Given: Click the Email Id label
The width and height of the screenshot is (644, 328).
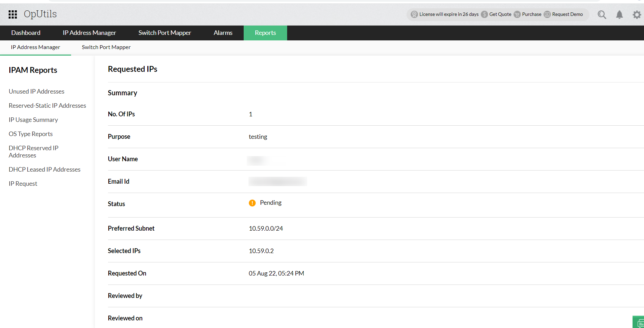Looking at the screenshot, I should click(119, 182).
